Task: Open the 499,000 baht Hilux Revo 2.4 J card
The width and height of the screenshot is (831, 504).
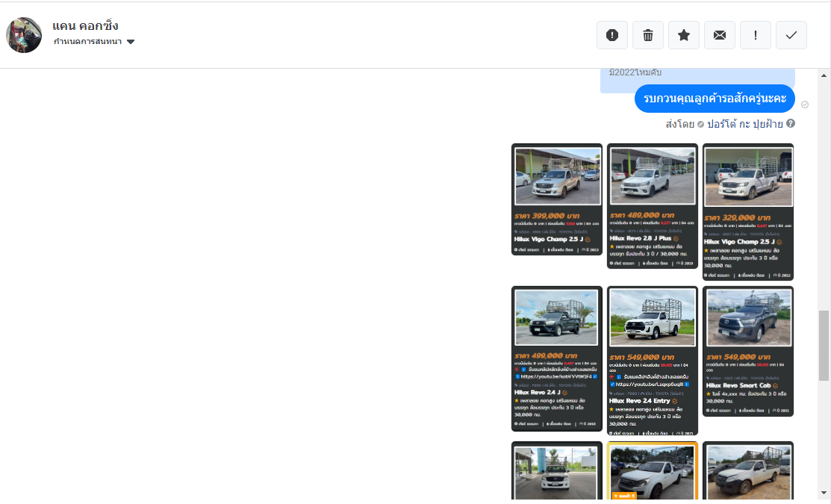Action: 556,358
